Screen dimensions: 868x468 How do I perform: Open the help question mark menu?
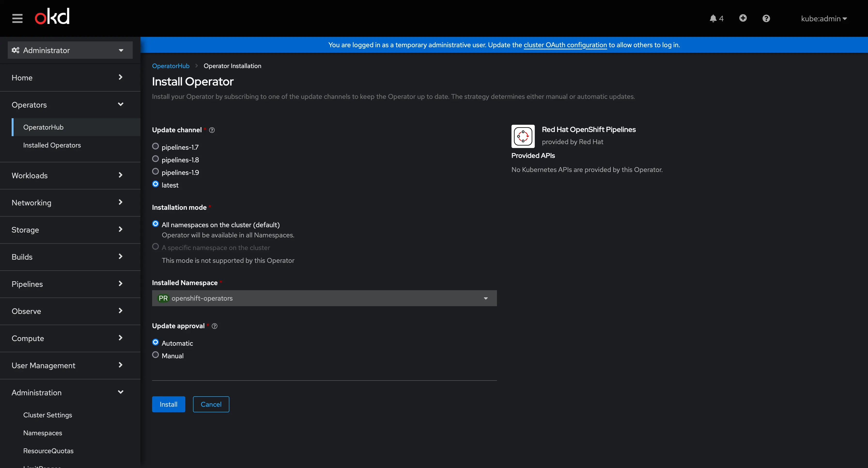(766, 18)
